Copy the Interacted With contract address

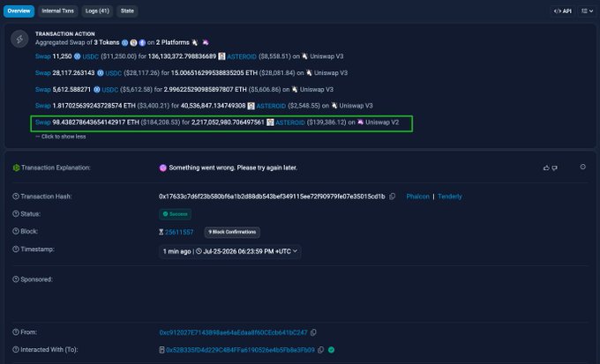coord(321,350)
